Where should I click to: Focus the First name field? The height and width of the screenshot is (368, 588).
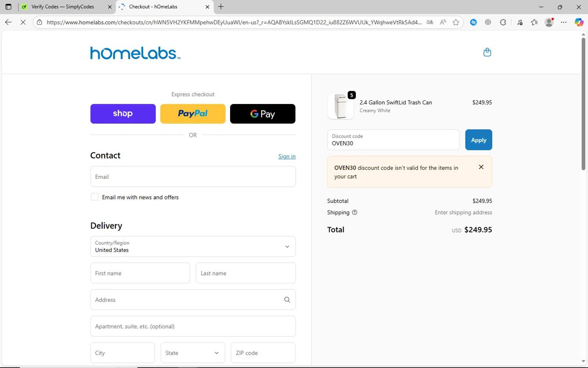tap(140, 273)
